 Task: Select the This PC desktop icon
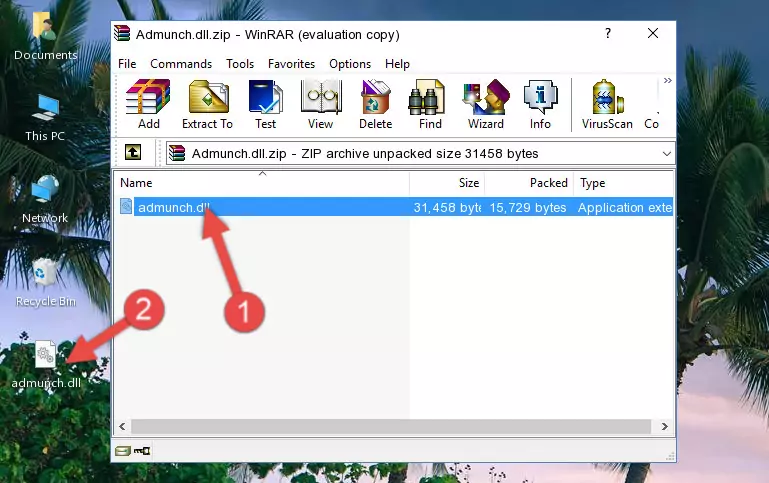point(45,118)
